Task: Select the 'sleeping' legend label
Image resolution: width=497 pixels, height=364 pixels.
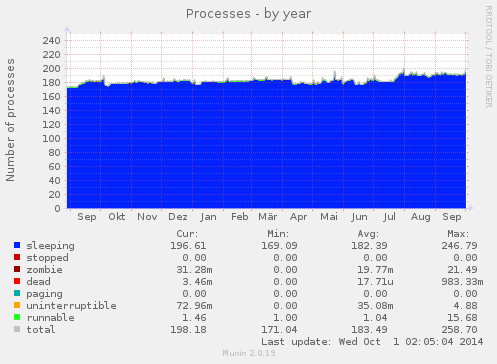Action: [x=51, y=246]
